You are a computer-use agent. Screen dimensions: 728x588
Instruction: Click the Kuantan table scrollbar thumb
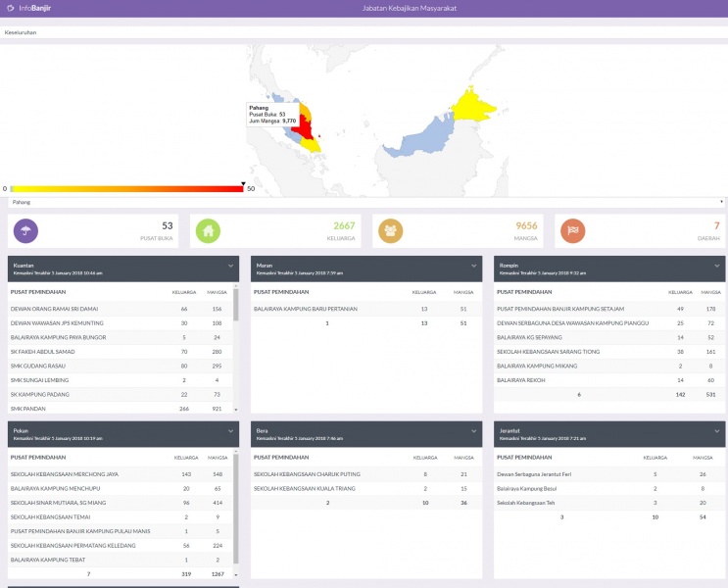(236, 305)
